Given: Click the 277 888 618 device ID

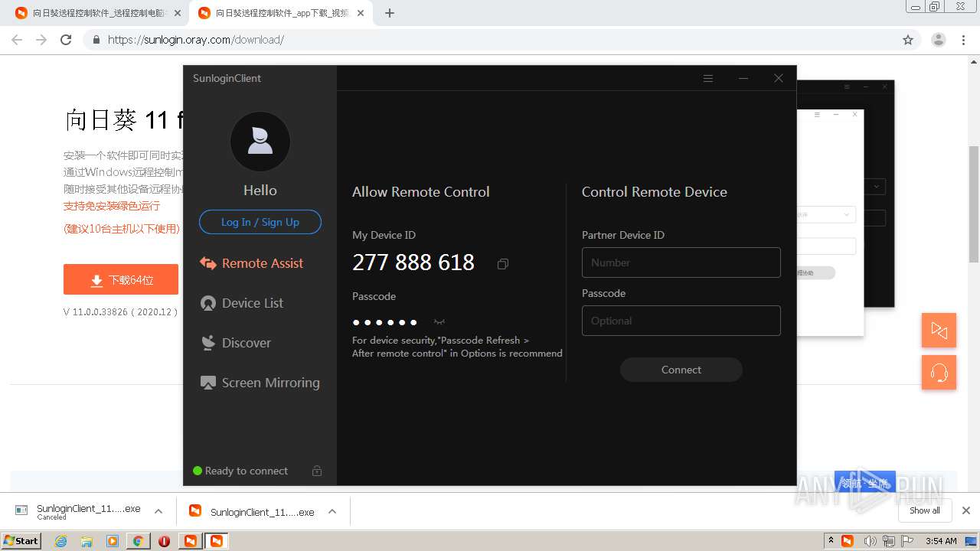Looking at the screenshot, I should [413, 262].
